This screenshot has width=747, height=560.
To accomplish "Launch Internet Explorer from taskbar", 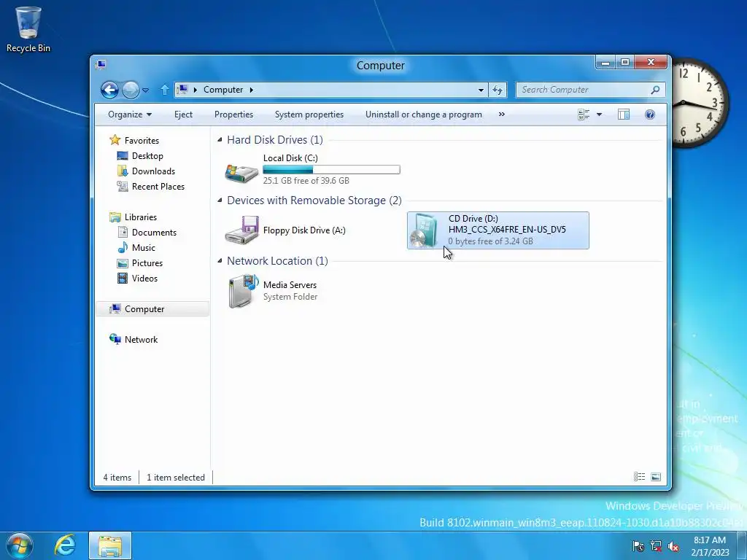I will (65, 545).
